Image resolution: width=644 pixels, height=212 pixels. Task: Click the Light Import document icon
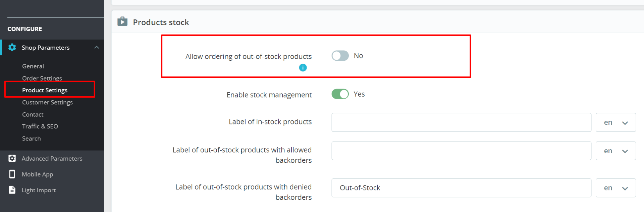pos(12,190)
